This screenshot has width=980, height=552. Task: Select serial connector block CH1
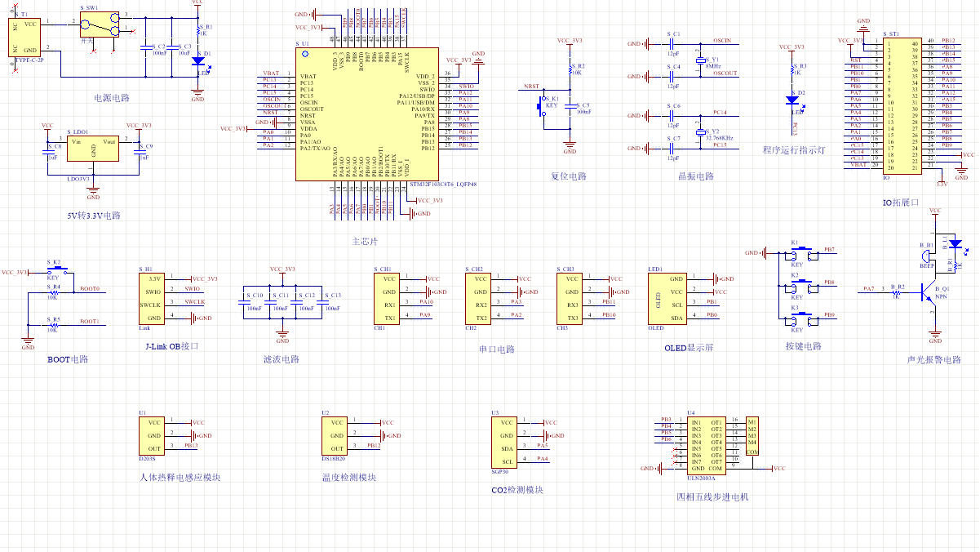point(386,298)
